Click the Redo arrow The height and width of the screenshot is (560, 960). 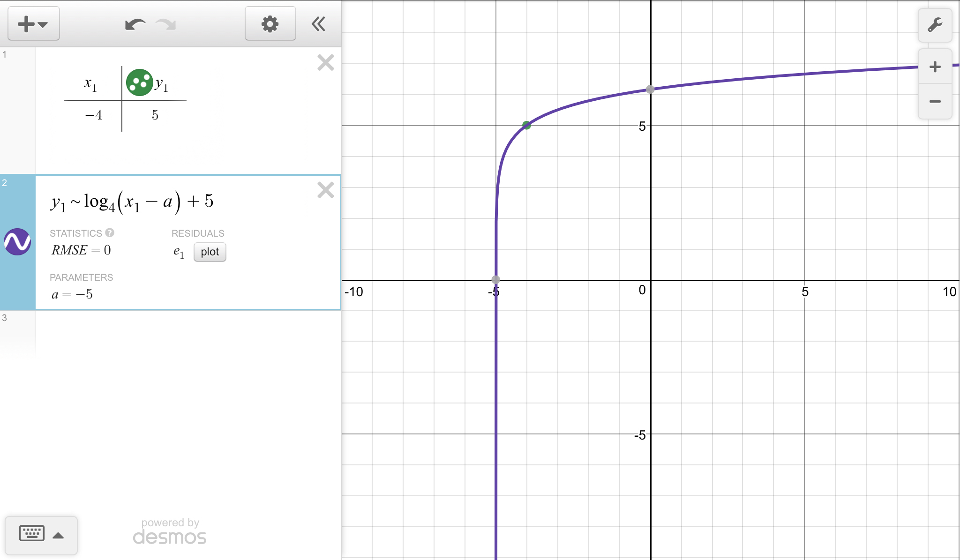(x=166, y=24)
